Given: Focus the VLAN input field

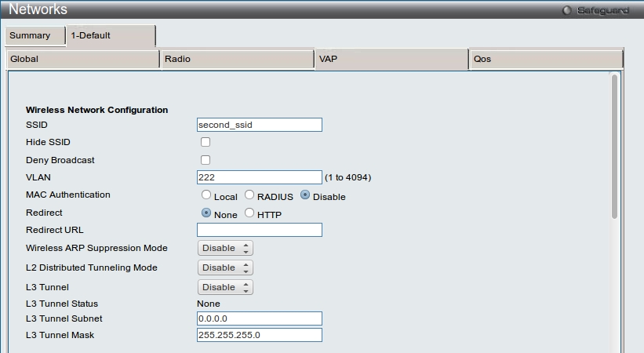Looking at the screenshot, I should [259, 177].
